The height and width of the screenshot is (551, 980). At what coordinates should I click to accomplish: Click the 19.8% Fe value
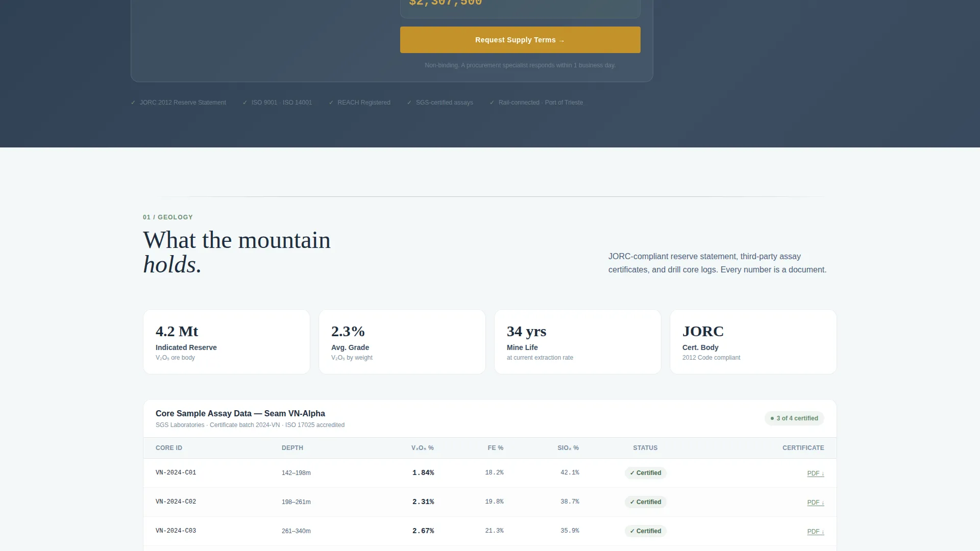pos(494,502)
